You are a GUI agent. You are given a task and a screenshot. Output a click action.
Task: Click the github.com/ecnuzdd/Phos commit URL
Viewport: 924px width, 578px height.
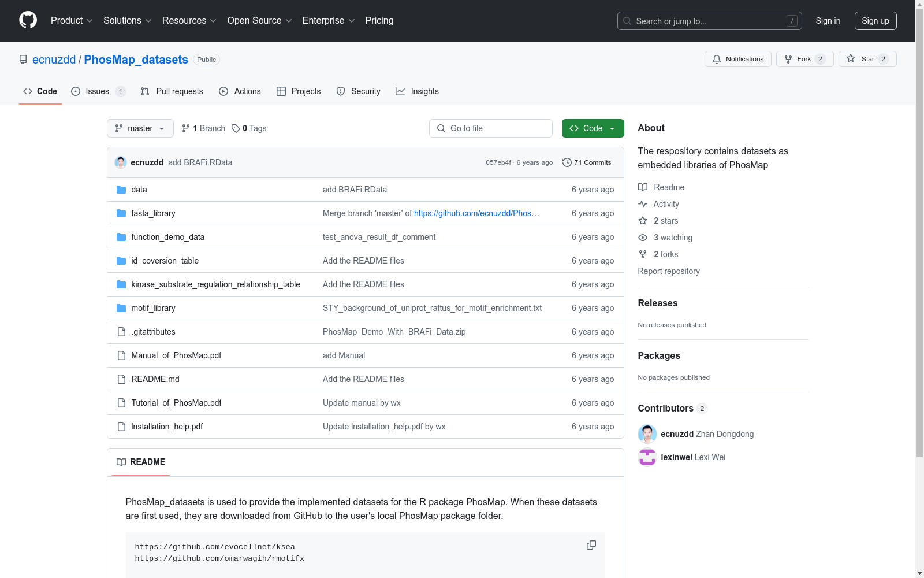(477, 213)
